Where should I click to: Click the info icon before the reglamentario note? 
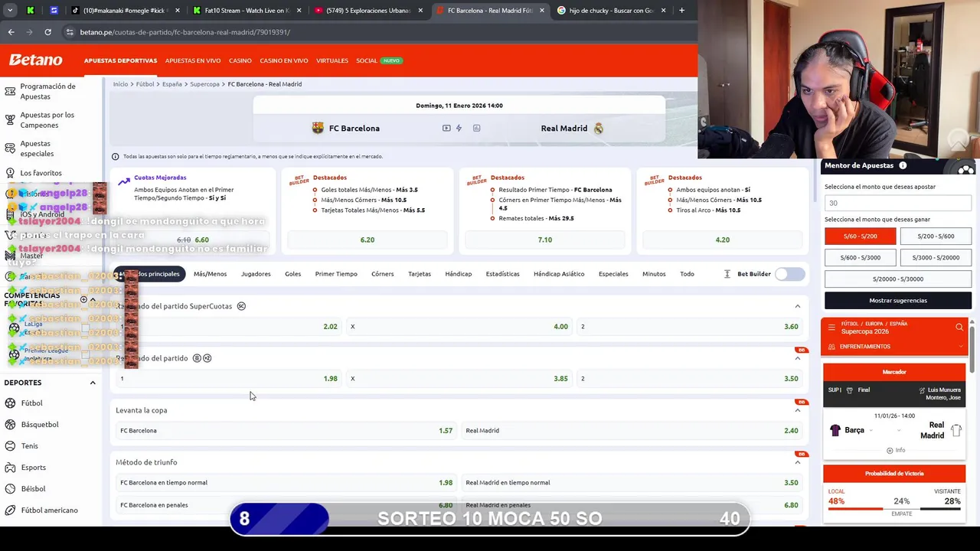(116, 156)
